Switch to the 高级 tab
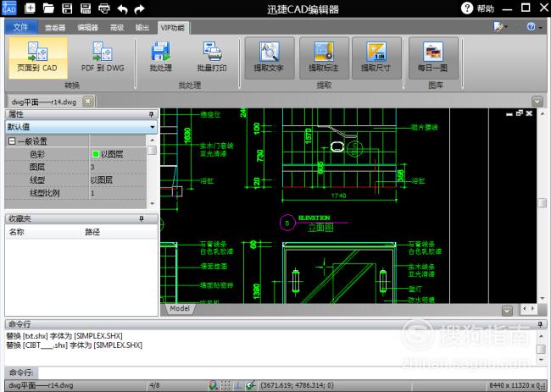Screen dimensions: 551x392 tap(117, 27)
